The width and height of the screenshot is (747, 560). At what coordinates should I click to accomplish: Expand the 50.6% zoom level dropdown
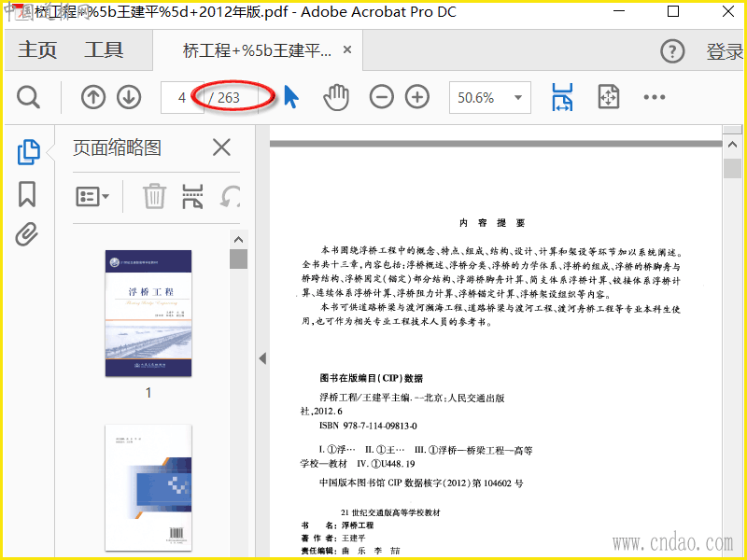pos(518,98)
